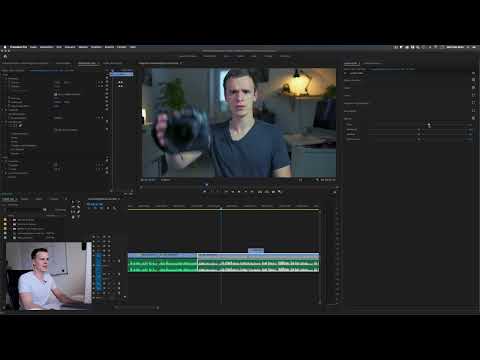This screenshot has height=360, width=480.
Task: Switch to the Lumetri Color panel tab
Action: coord(351,63)
